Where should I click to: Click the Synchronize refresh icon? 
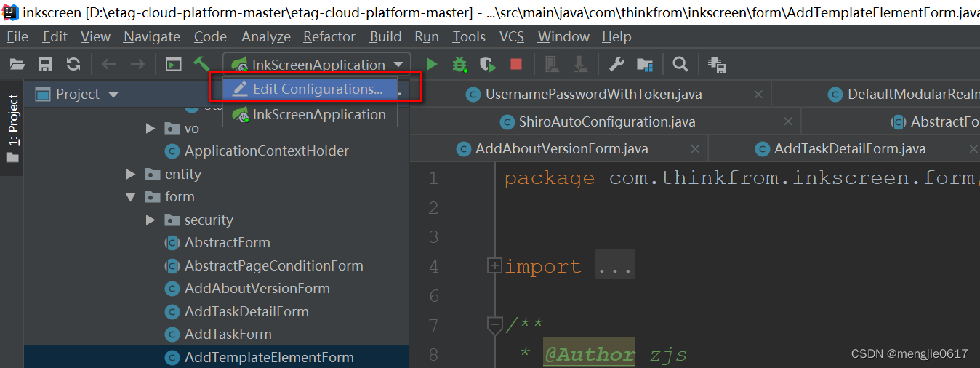(73, 64)
